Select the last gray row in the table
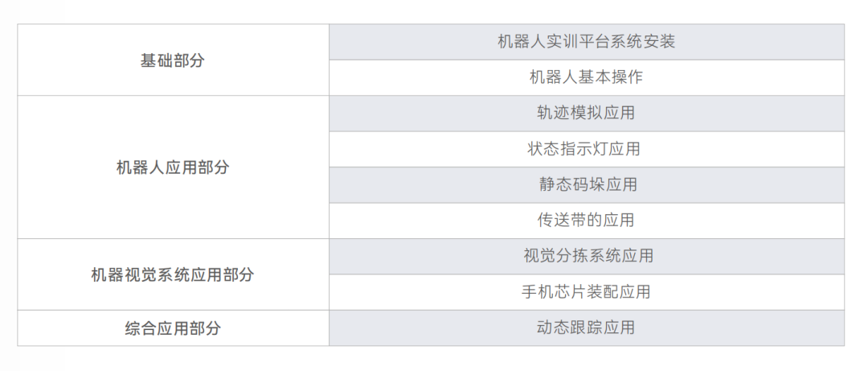868x371 pixels. tap(586, 328)
